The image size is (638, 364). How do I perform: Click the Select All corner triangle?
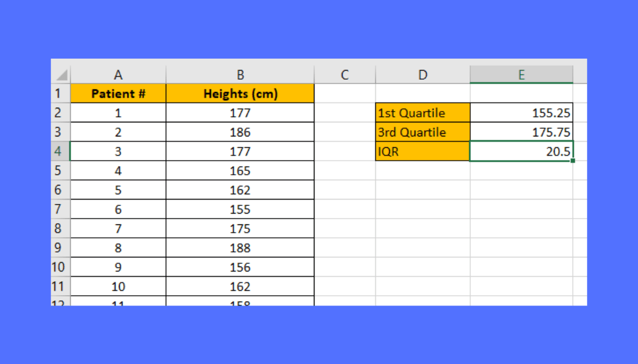point(61,75)
